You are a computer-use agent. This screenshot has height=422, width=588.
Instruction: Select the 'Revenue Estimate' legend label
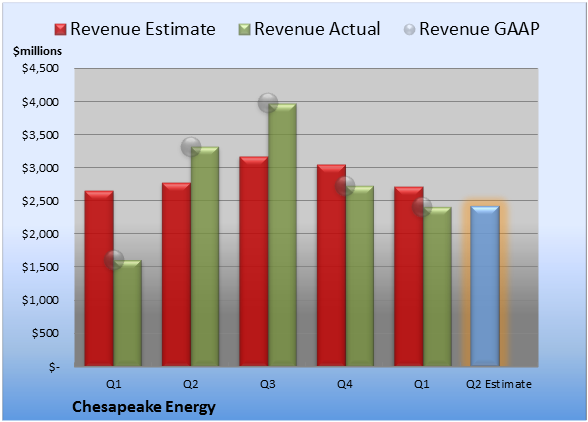(143, 29)
